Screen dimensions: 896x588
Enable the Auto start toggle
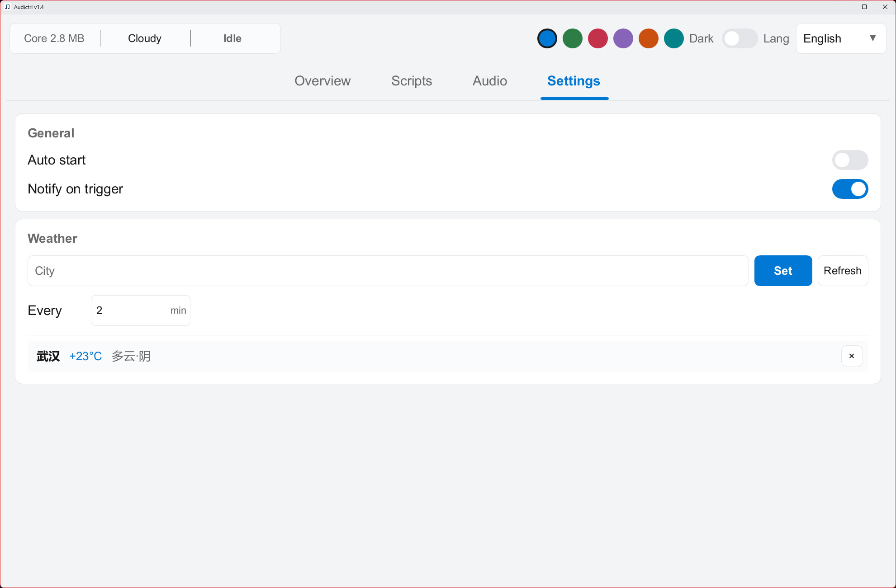[x=850, y=160]
